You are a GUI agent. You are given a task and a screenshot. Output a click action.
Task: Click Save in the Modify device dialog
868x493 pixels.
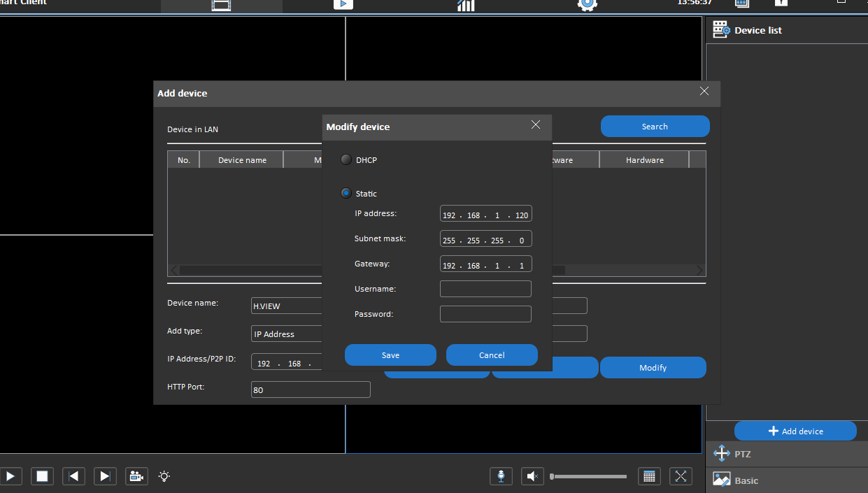click(390, 355)
